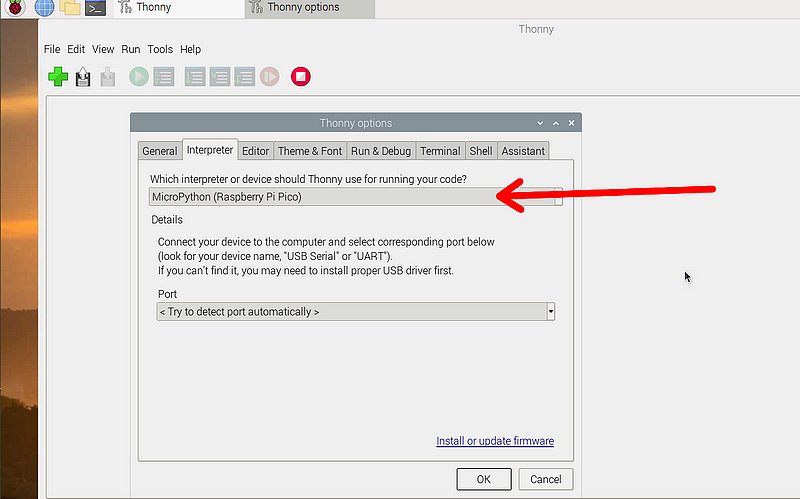Launch the terminal from the taskbar
800x499 pixels.
[x=95, y=8]
